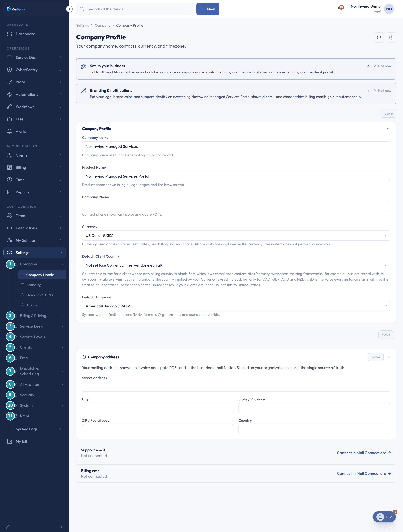Expand Dispatch & Scheduling settings

pyautogui.click(x=39, y=371)
